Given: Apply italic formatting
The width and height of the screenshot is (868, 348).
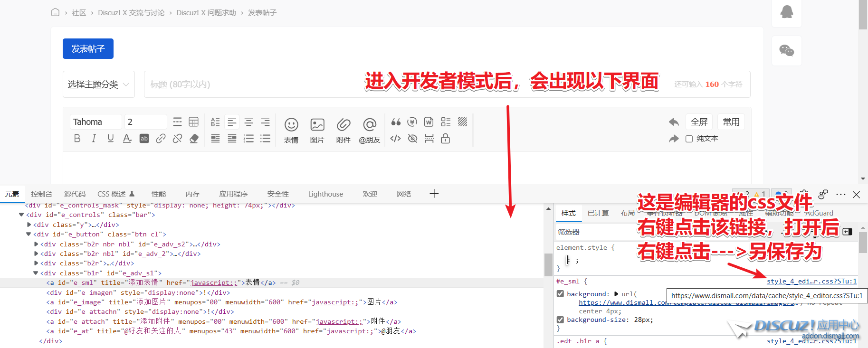Looking at the screenshot, I should (94, 138).
